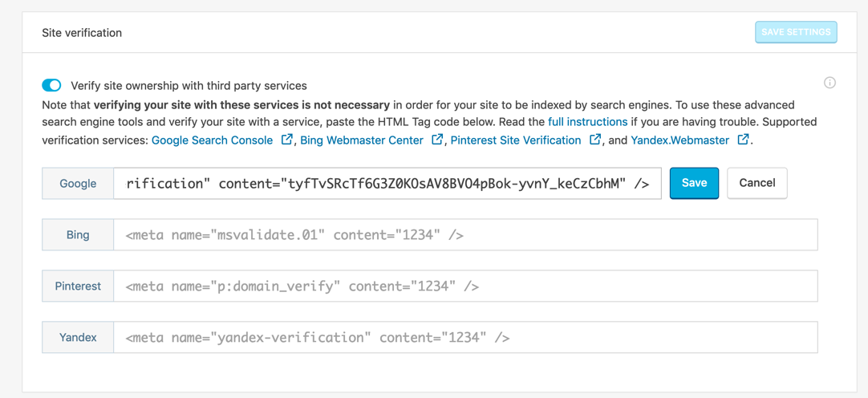The image size is (868, 398).
Task: Click external link icon after Yandex.Webmaster
Action: point(744,140)
